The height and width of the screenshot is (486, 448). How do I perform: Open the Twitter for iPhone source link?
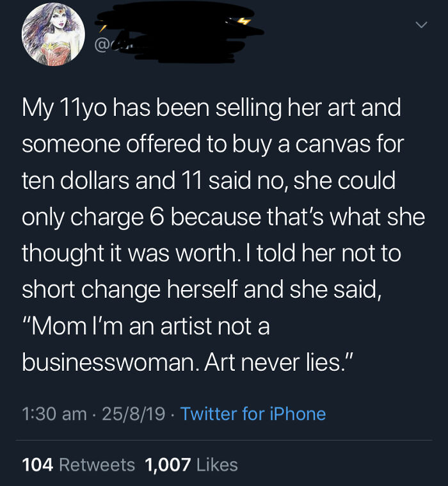tap(253, 414)
